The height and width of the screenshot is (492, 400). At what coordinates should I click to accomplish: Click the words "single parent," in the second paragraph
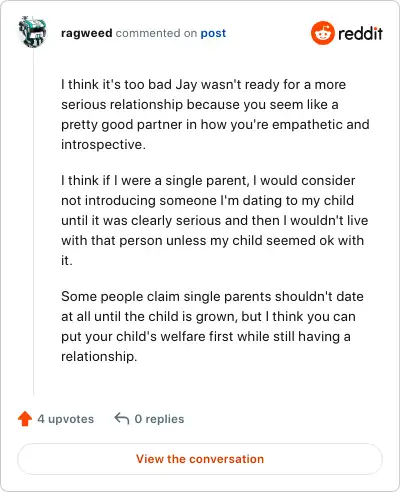(x=207, y=181)
